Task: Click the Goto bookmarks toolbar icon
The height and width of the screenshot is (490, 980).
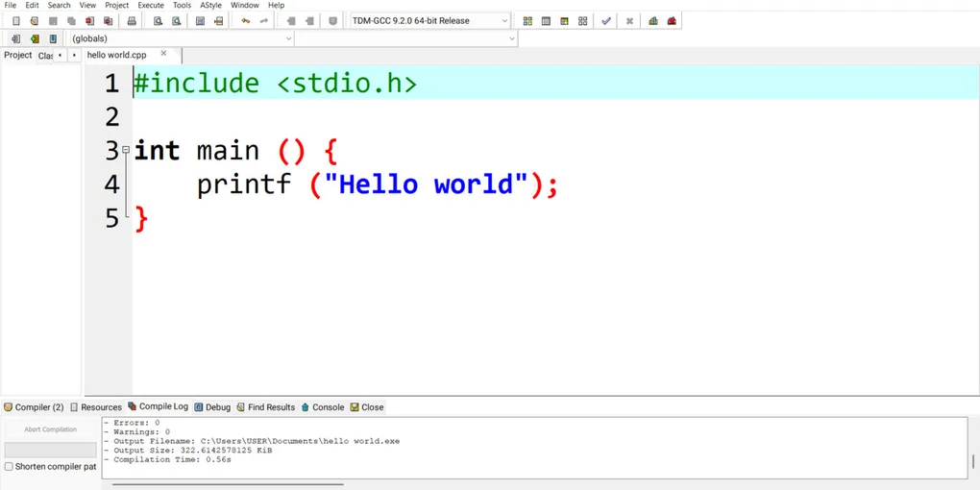Action: (53, 38)
